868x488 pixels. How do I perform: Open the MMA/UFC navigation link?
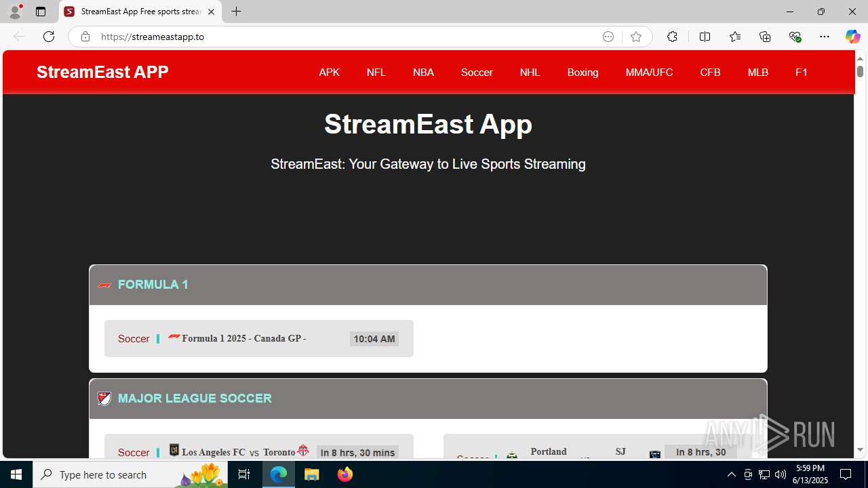(x=649, y=72)
